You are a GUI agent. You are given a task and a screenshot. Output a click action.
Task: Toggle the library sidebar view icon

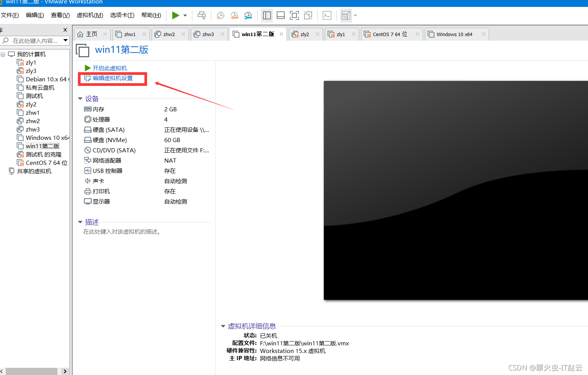pyautogui.click(x=267, y=16)
